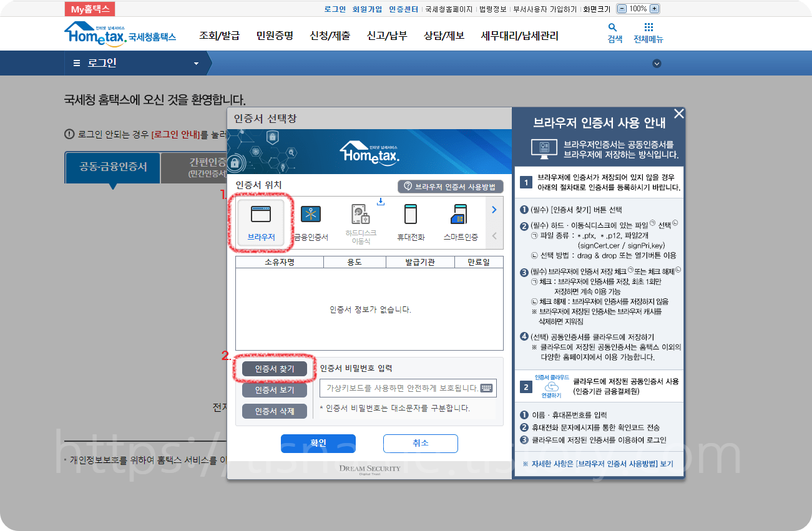
Task: Click the 인증서 찾기 button
Action: coord(275,368)
